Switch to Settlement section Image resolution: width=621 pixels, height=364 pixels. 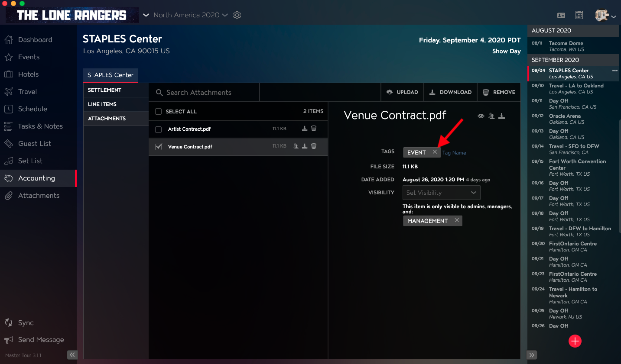pyautogui.click(x=116, y=90)
